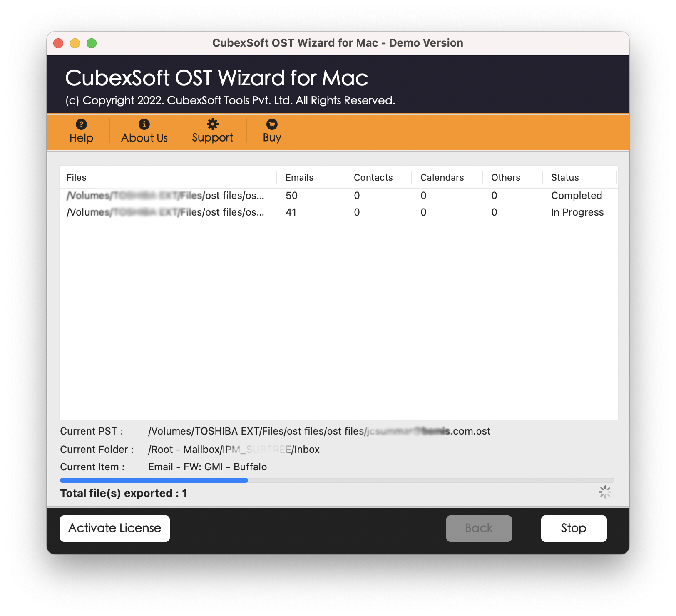Click the Buy shopping cart icon
Viewport: 676px width, 616px height.
click(272, 124)
